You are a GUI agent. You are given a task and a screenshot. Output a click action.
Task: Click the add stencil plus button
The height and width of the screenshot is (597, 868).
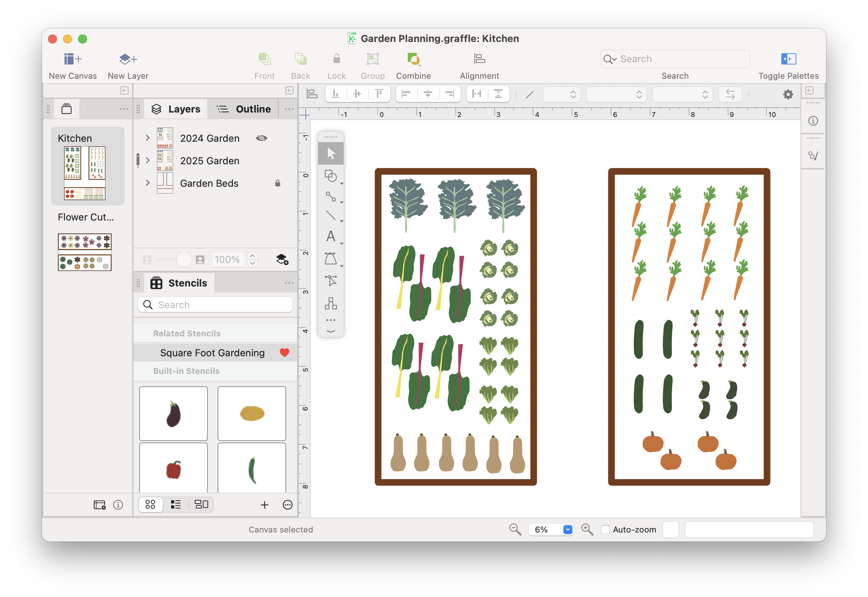264,505
